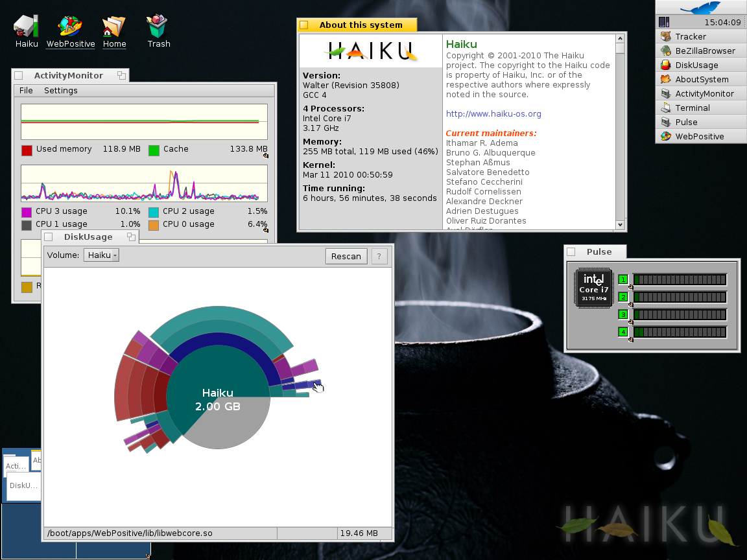This screenshot has width=747, height=560.
Task: Select Terminal in the Deskbar list
Action: [692, 108]
